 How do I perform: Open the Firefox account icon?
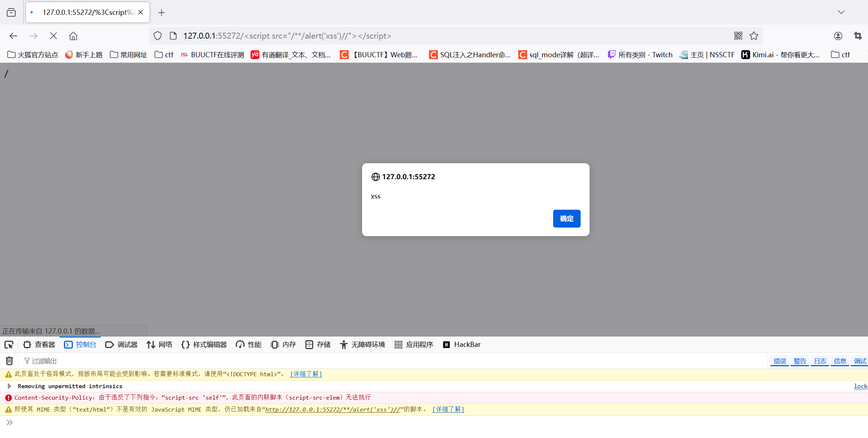pyautogui.click(x=838, y=36)
